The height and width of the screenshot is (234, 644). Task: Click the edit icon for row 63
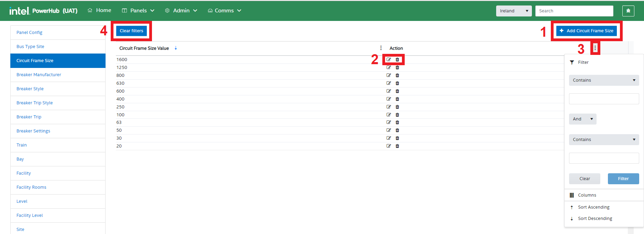[389, 122]
